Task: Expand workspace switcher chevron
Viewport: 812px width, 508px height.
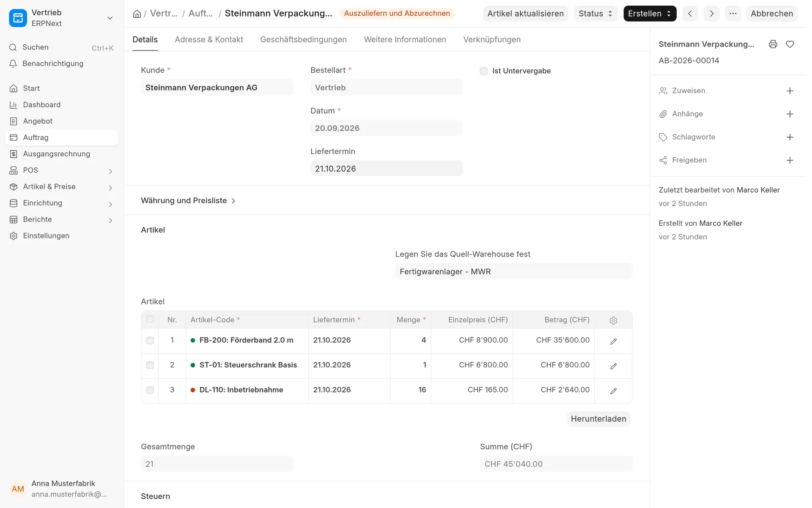Action: pos(110,18)
